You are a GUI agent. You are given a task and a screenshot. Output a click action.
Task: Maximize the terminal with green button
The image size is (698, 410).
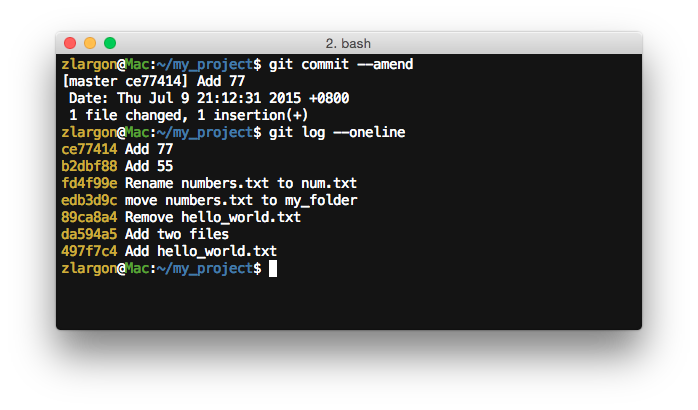point(110,43)
